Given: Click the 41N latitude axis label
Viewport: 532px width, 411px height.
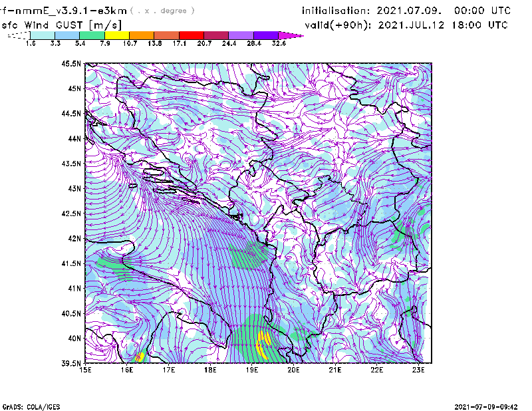Looking at the screenshot, I should tap(74, 288).
